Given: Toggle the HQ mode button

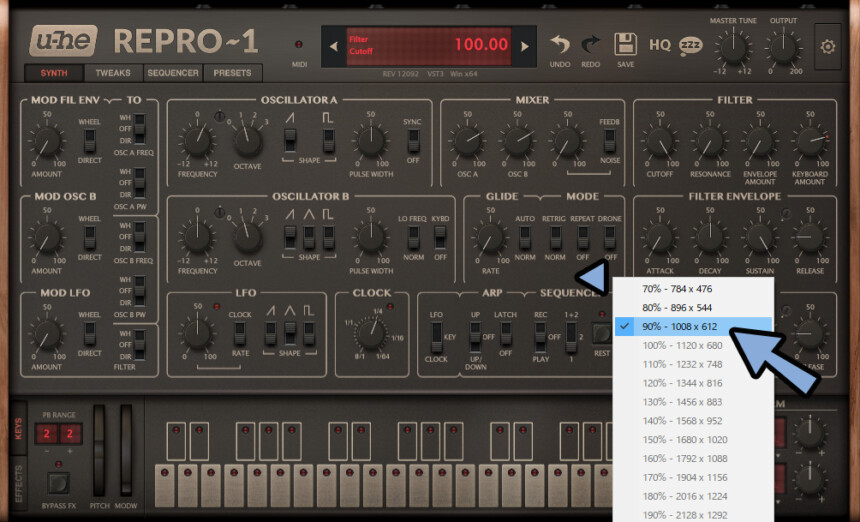Looking at the screenshot, I should tap(660, 44).
